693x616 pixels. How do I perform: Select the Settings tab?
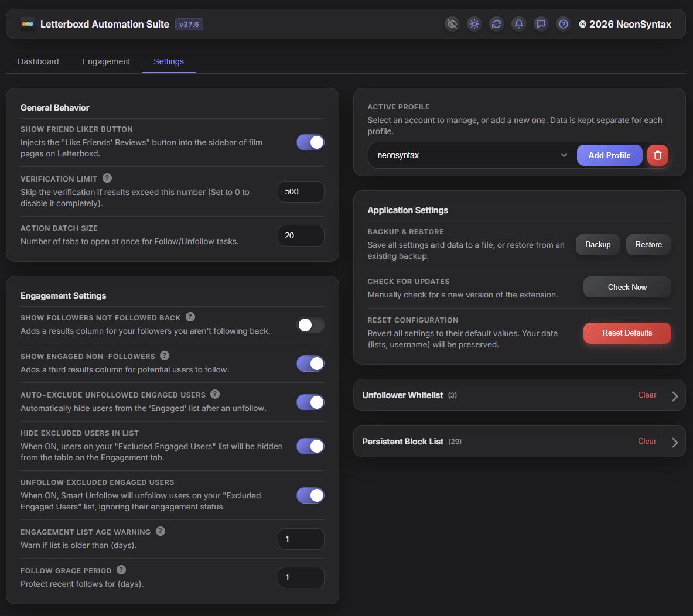[x=168, y=61]
